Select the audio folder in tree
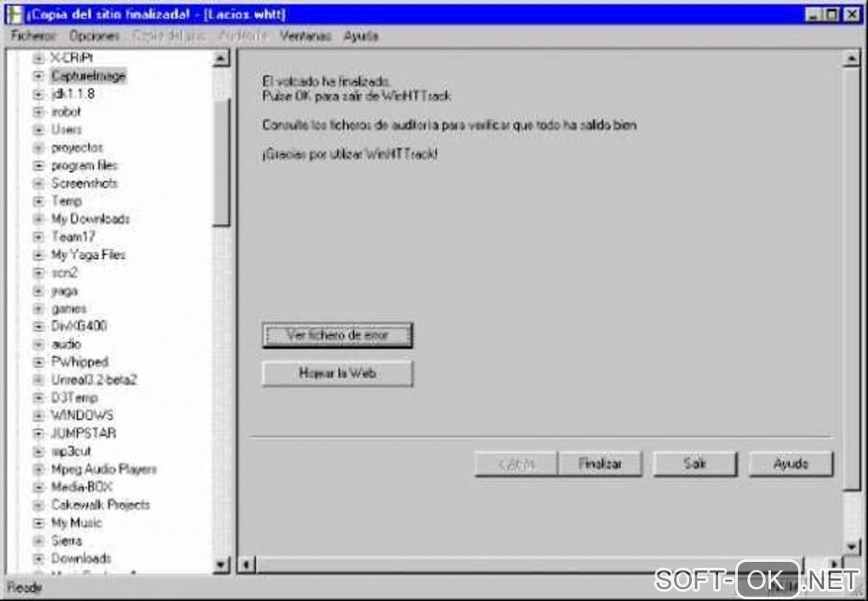This screenshot has height=601, width=868. click(66, 344)
